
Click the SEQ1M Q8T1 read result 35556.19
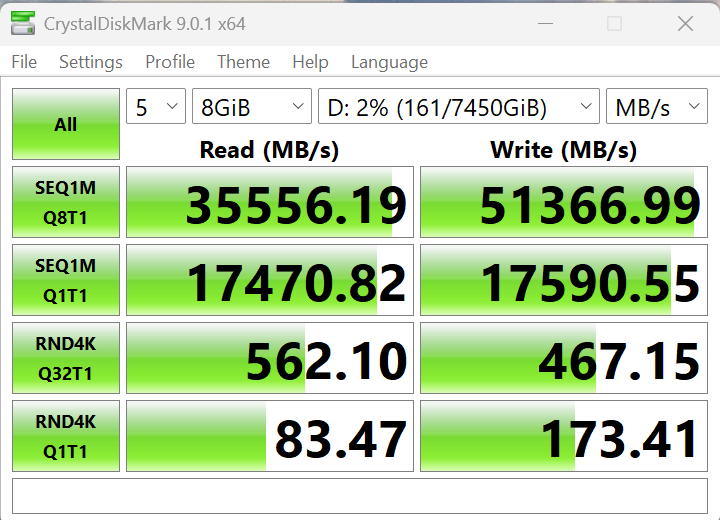pos(270,203)
